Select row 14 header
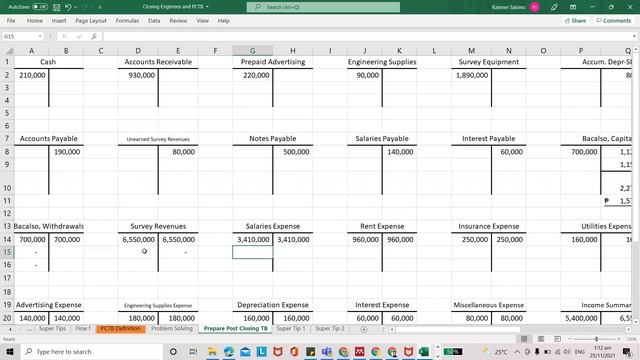 pyautogui.click(x=7, y=239)
